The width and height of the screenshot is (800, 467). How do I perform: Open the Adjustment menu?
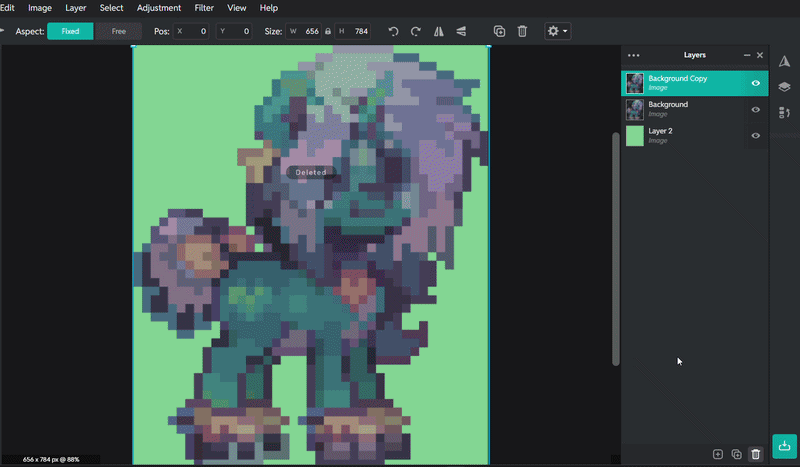(159, 8)
